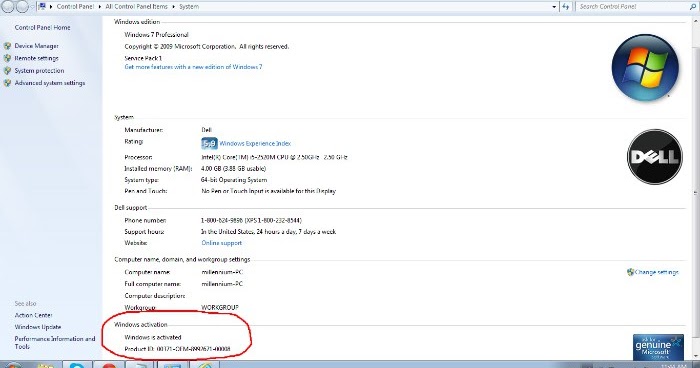Viewport: 700px width, 368px height.
Task: Open System protection link
Action: [x=39, y=71]
